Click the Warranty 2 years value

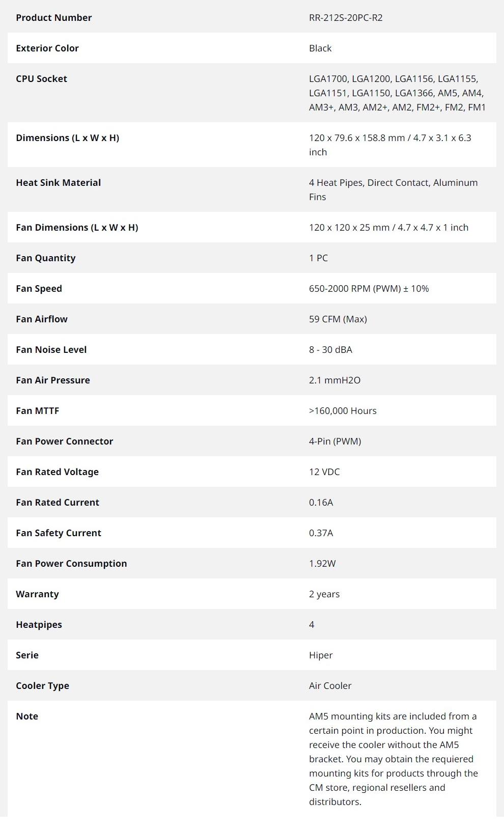click(x=324, y=594)
